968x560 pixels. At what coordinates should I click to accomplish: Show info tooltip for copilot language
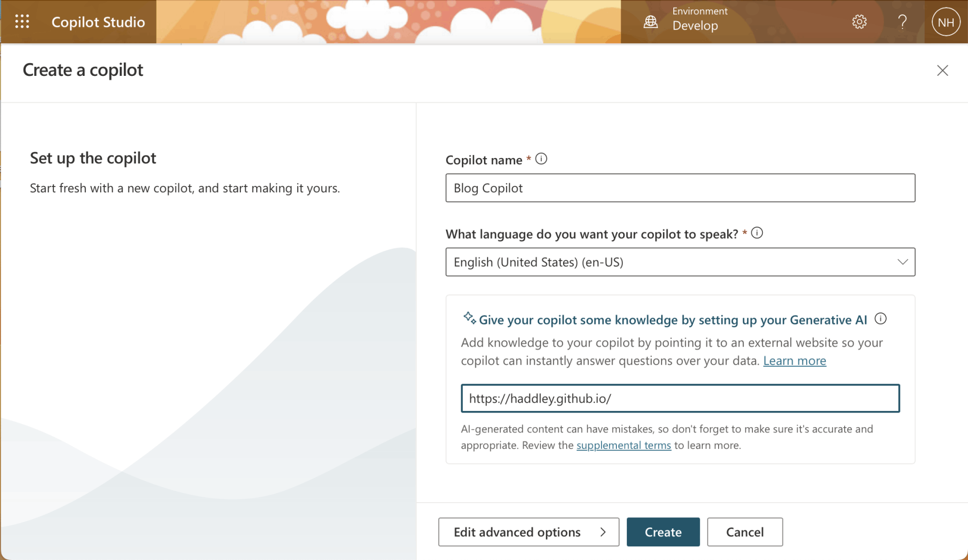pyautogui.click(x=757, y=233)
